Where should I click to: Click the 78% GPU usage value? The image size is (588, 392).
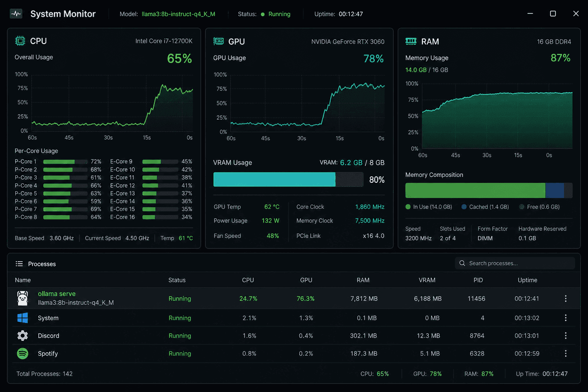(373, 59)
